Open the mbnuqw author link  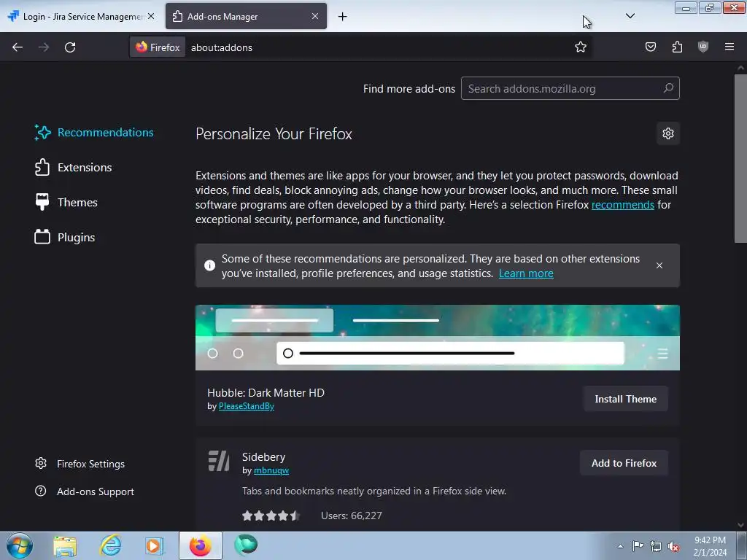(x=271, y=470)
